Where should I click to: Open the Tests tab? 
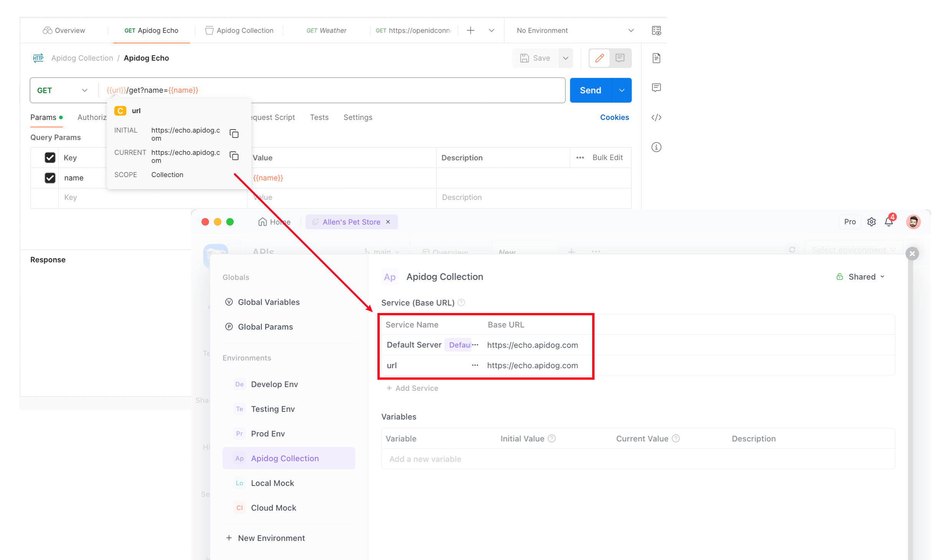[x=319, y=117]
